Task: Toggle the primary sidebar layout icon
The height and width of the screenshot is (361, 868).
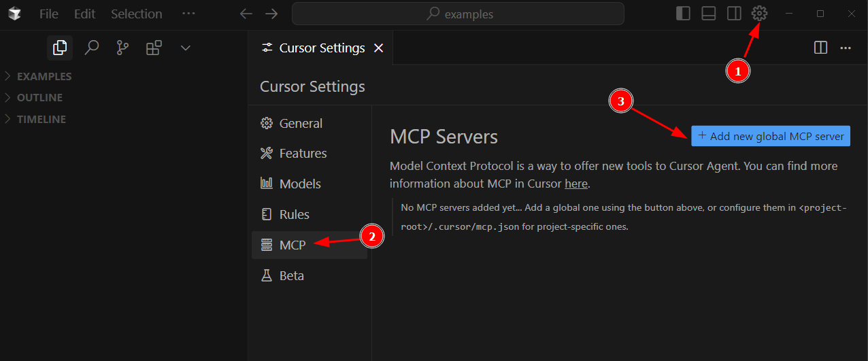Action: [x=683, y=14]
